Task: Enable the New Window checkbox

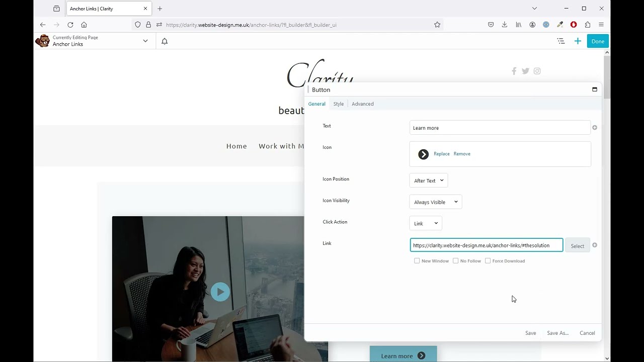Action: 417,261
